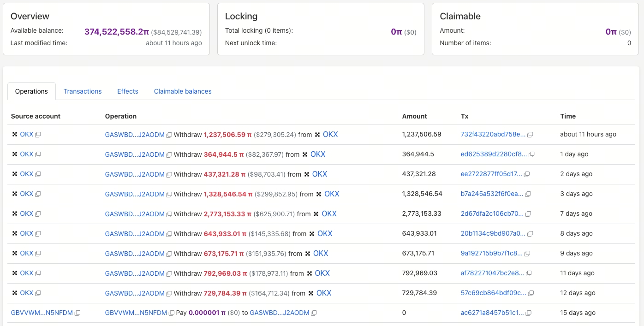
Task: Copy GASWBD...J2AODM address in 364,944.5 withdraw row
Action: point(169,154)
